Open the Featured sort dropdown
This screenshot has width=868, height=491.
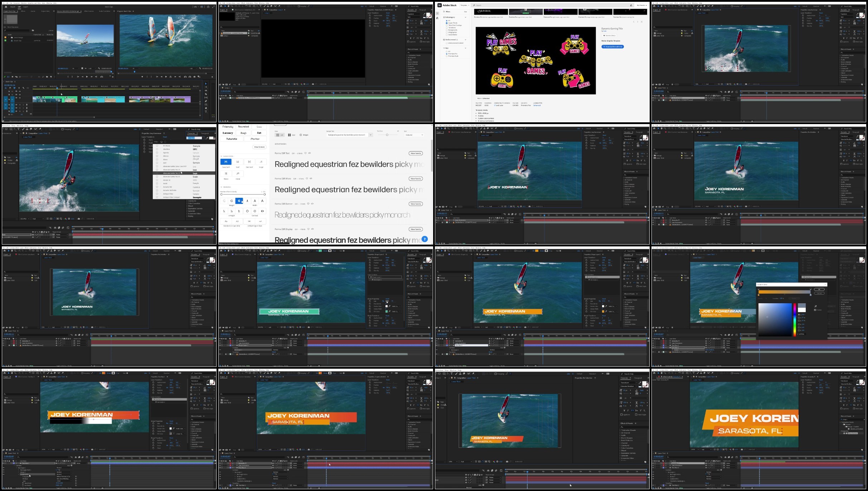(x=414, y=135)
